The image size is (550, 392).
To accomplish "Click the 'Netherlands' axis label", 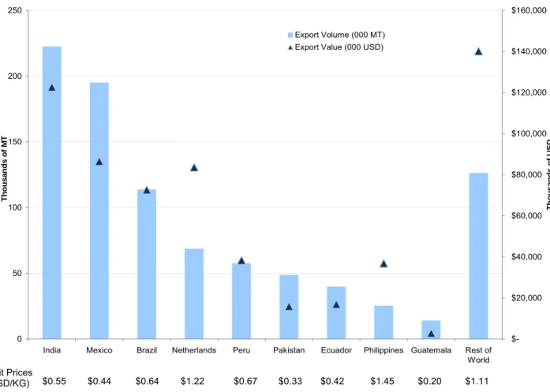I will (194, 350).
